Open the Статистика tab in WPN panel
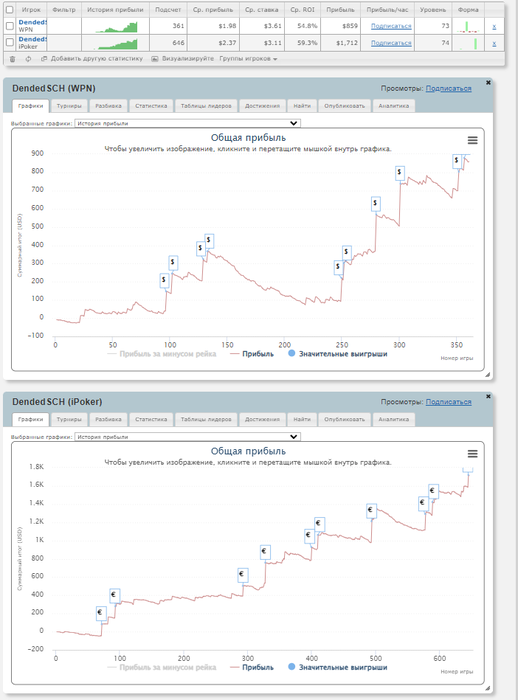Screen dimensions: 518x700 pyautogui.click(x=151, y=106)
